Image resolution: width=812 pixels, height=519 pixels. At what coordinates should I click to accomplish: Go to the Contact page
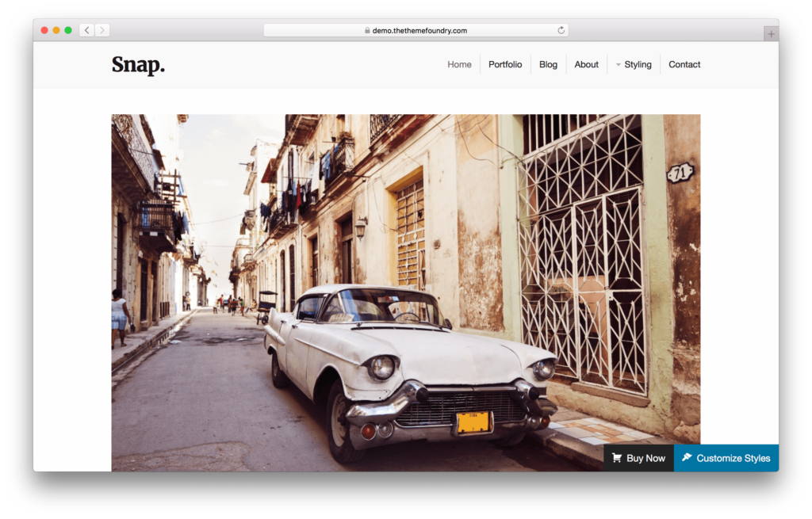[684, 65]
